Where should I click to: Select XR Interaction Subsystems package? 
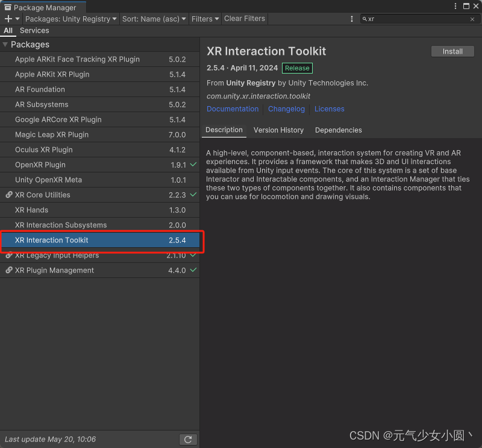[x=99, y=225]
